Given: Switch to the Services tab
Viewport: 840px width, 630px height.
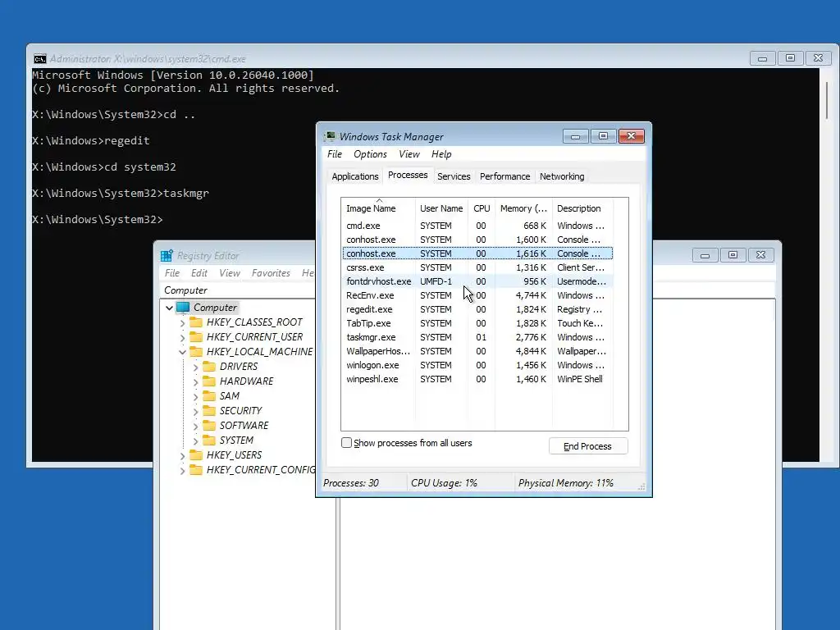Looking at the screenshot, I should click(454, 176).
